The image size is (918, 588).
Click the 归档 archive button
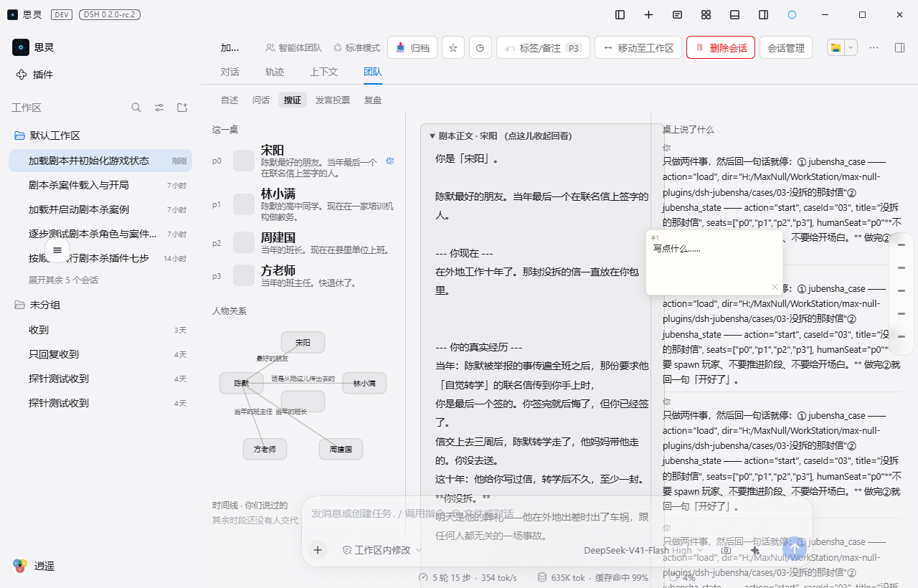pos(412,47)
